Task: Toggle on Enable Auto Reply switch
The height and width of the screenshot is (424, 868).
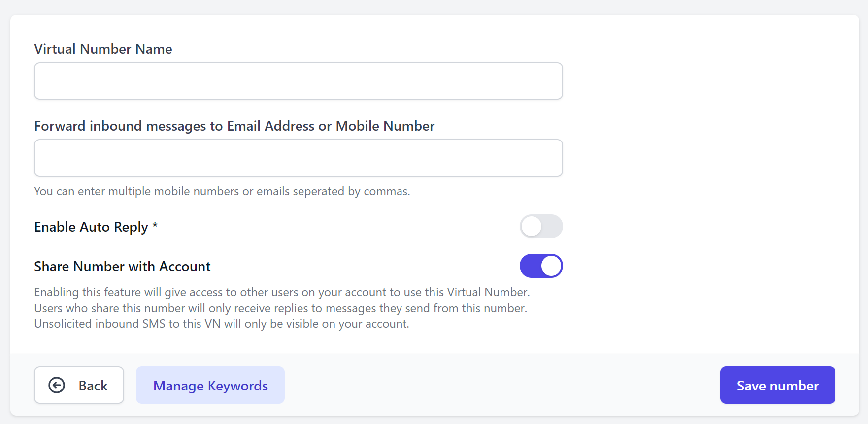Action: pyautogui.click(x=541, y=227)
